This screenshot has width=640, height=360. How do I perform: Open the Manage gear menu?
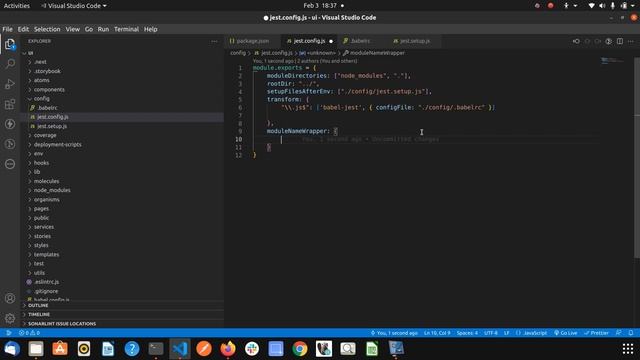10,318
